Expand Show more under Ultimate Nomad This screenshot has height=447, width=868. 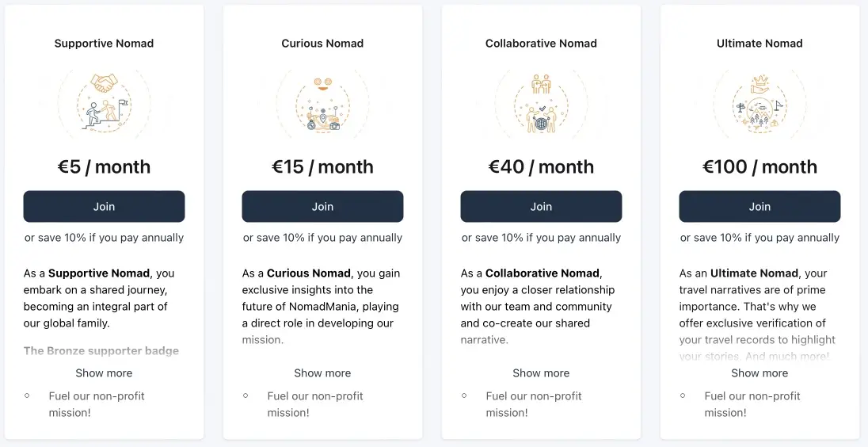tap(759, 372)
